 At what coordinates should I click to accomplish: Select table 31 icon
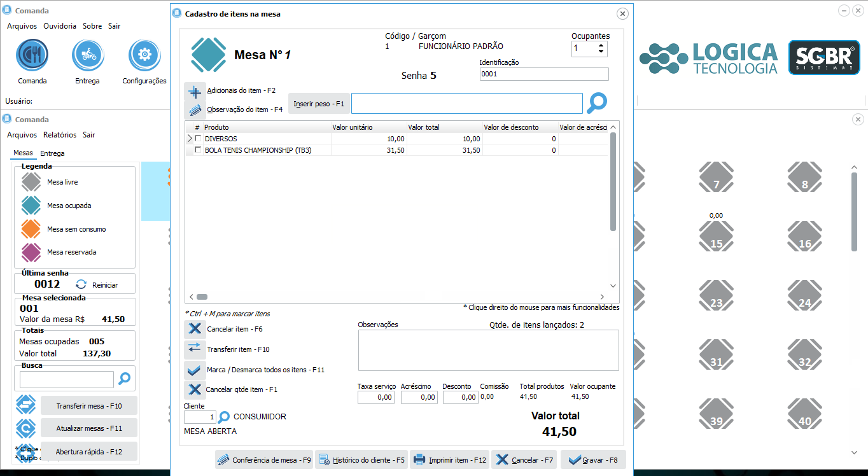click(x=717, y=354)
